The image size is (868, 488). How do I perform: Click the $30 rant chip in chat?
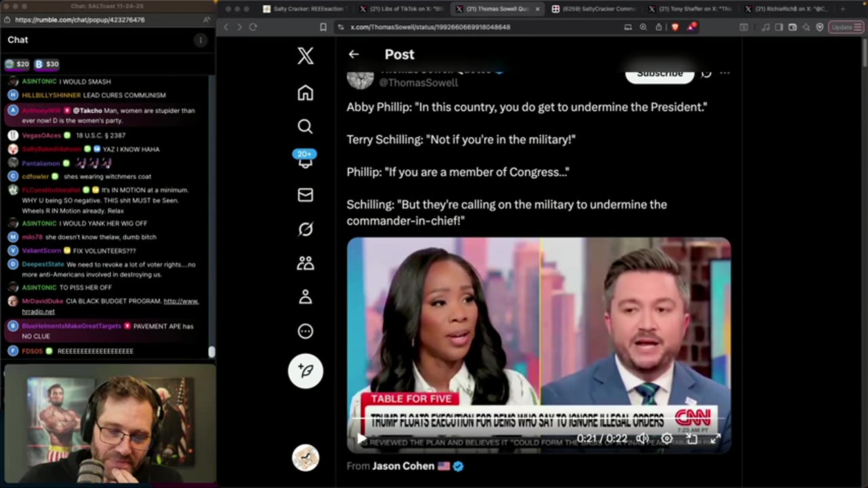point(47,64)
